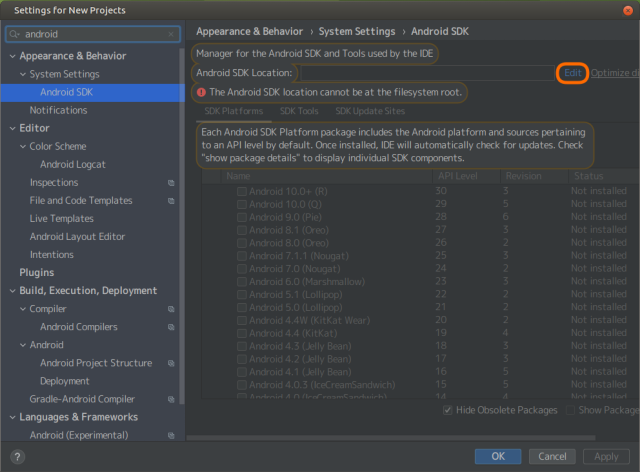Image resolution: width=640 pixels, height=472 pixels.
Task: Open the SDK Update Sites tab
Action: [x=370, y=111]
